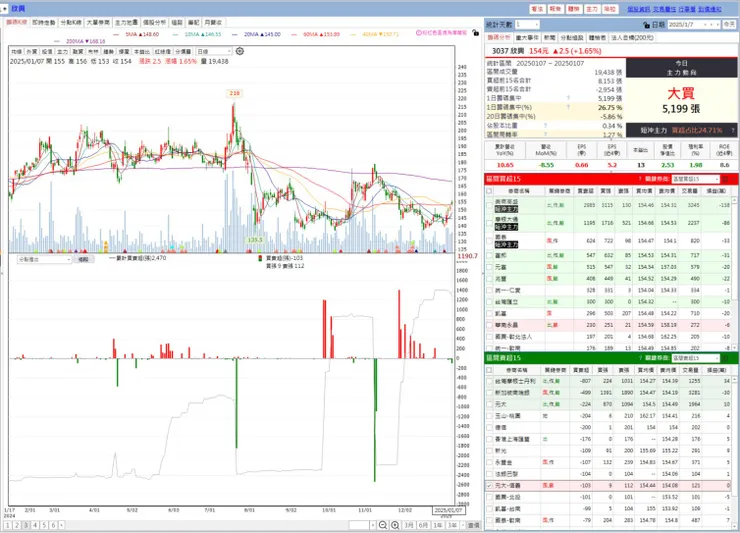Open the help icon next to 區間周轉率
Image resolution: width=740 pixels, height=533 pixels.
(x=545, y=135)
